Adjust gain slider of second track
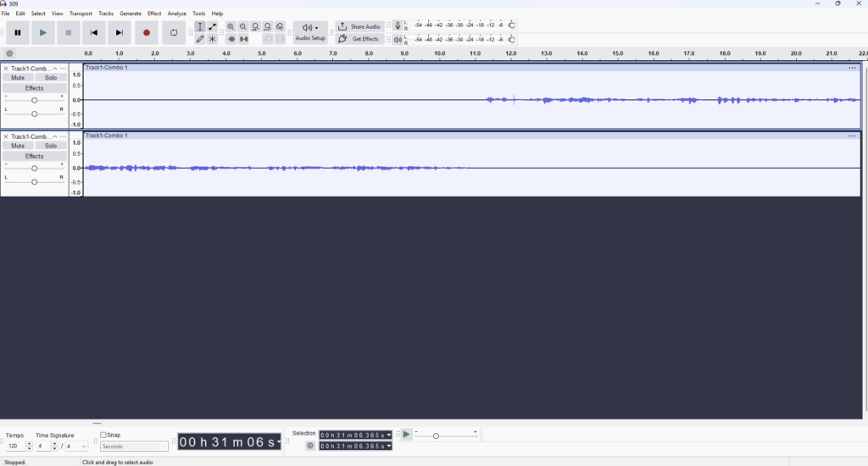The image size is (868, 466). coord(34,169)
